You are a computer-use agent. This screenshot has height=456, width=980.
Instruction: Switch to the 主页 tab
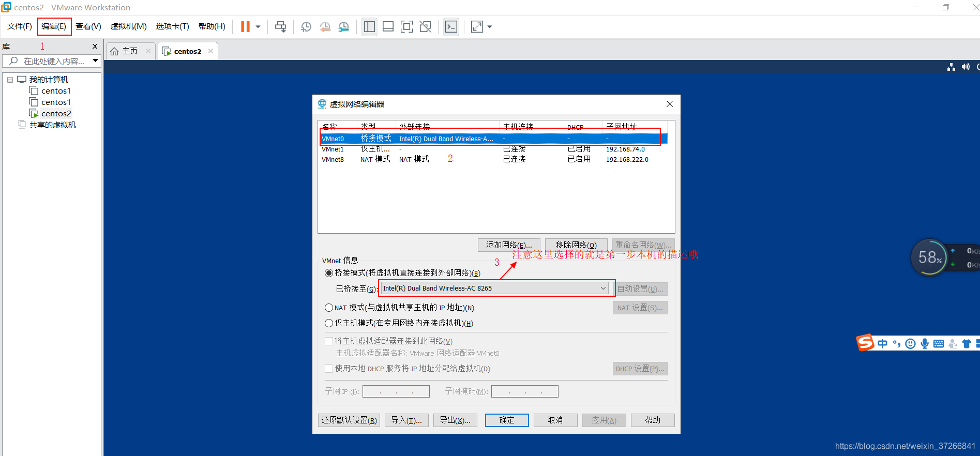click(x=130, y=51)
